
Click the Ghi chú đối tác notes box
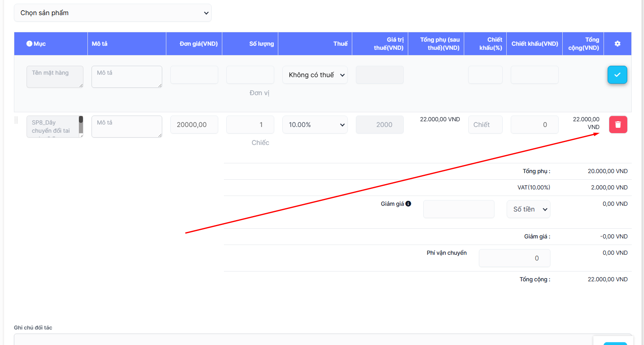point(302,340)
